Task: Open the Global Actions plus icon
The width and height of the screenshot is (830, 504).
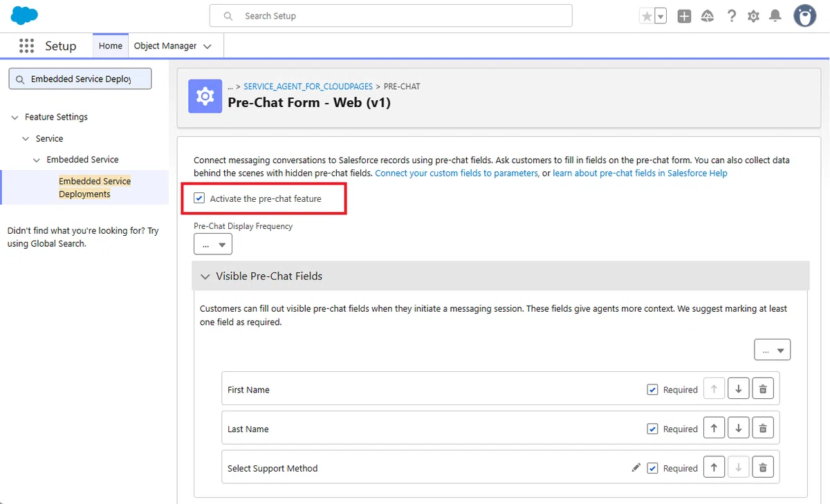Action: pos(684,16)
